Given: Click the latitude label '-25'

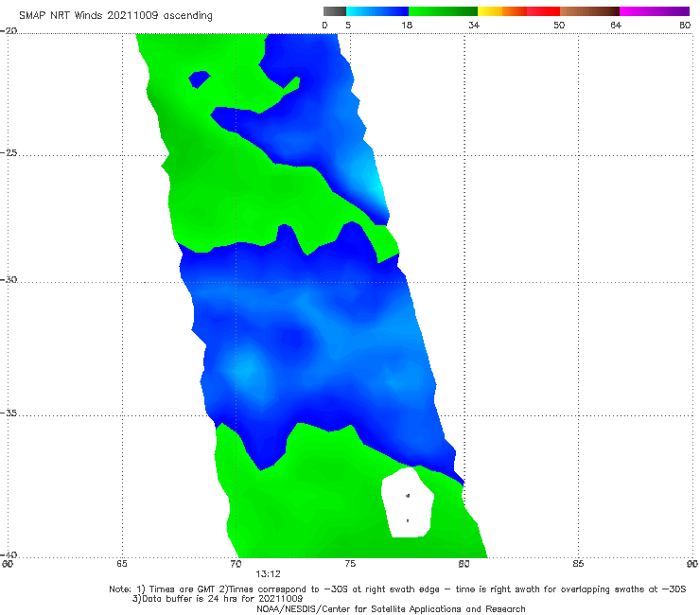Looking at the screenshot, I should tap(9, 152).
